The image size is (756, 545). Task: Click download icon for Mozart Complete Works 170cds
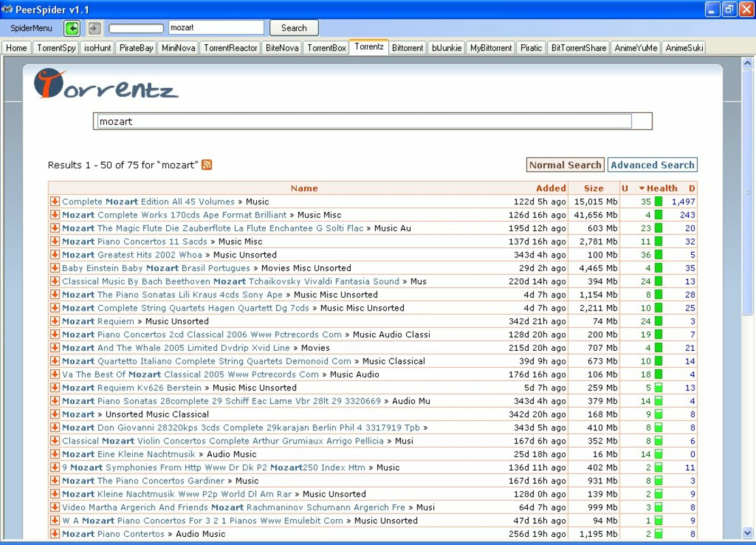point(55,215)
